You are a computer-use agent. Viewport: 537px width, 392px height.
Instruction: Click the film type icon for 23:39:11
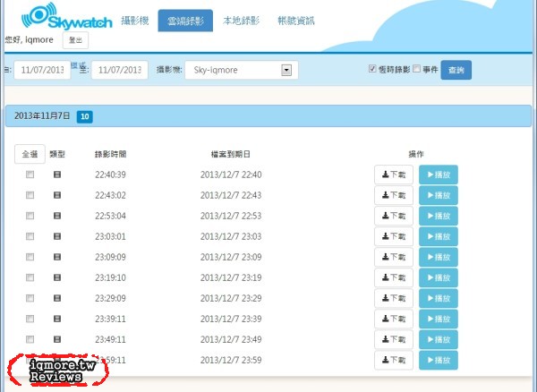[57, 319]
